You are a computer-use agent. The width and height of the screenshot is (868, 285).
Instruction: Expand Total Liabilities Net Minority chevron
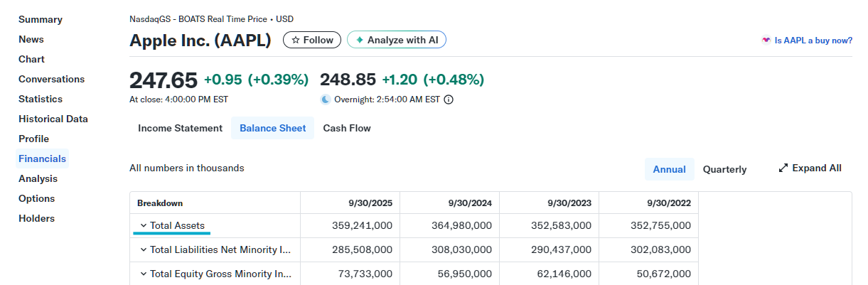[144, 250]
